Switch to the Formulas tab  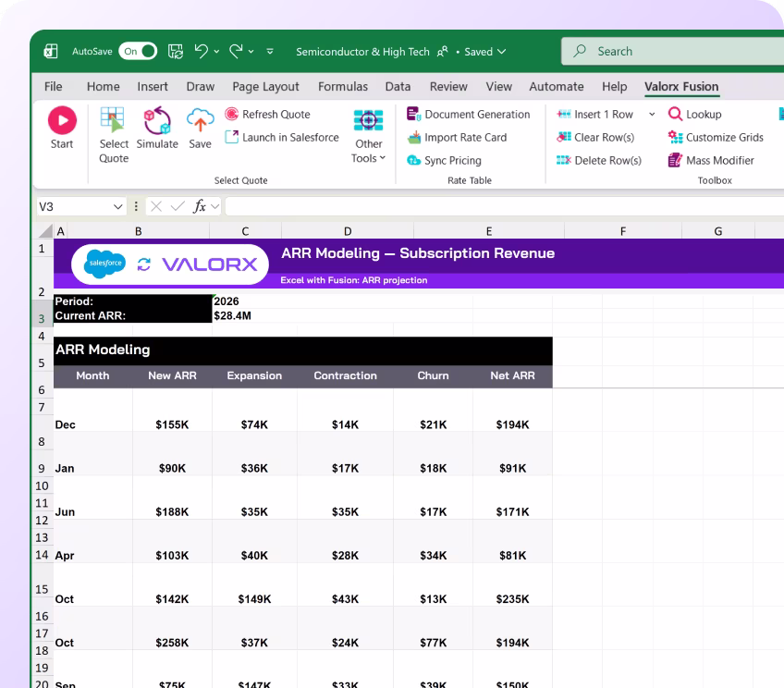[342, 87]
